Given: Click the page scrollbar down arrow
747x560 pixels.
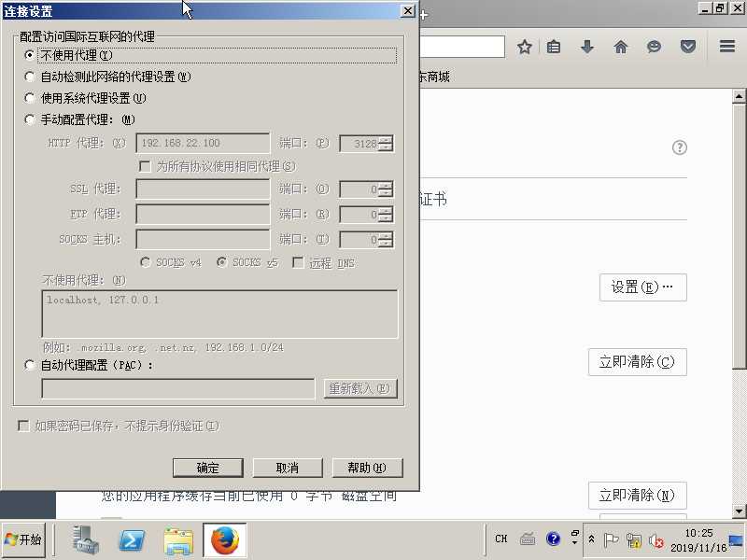Looking at the screenshot, I should [x=739, y=511].
